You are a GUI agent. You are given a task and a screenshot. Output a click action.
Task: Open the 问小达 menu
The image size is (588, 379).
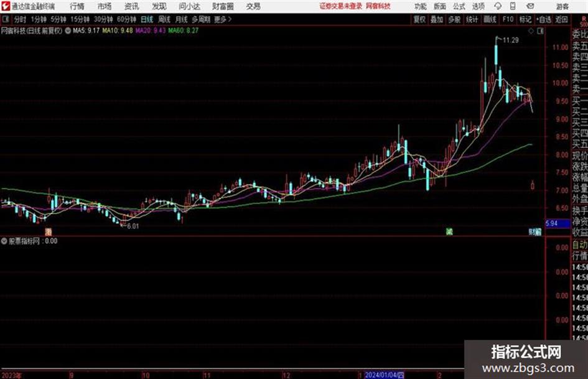189,6
